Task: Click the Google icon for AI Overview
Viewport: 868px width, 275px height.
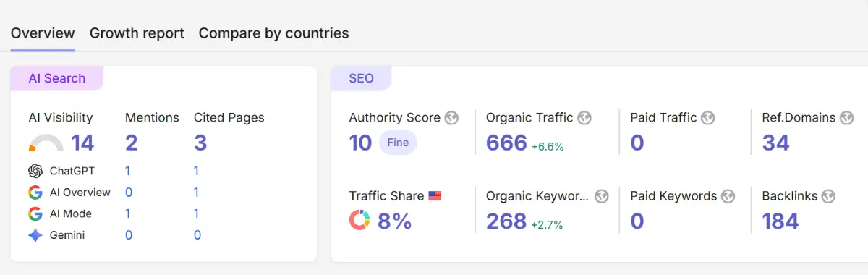Action: click(35, 192)
